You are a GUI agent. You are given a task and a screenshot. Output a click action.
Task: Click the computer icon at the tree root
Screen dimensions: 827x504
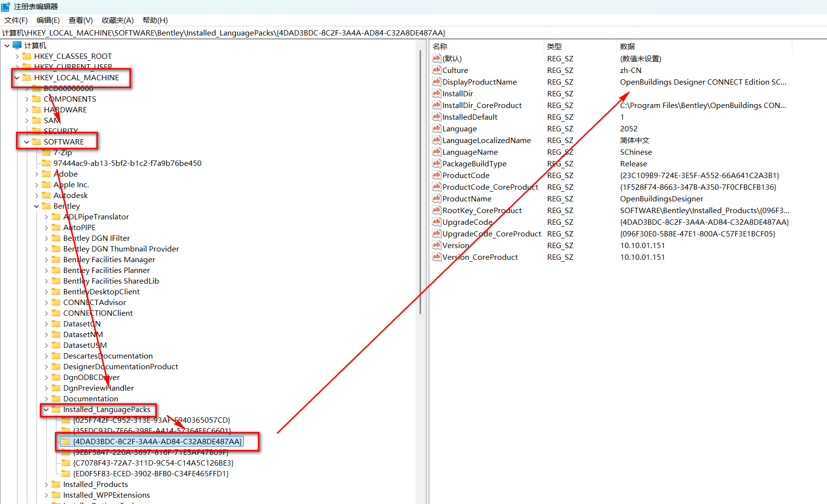18,45
